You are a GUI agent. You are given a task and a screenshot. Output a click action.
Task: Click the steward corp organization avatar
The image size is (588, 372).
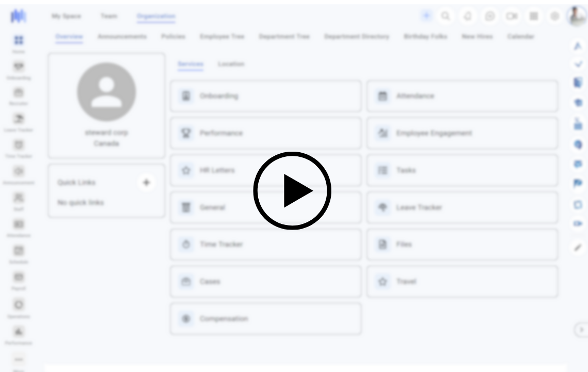pyautogui.click(x=106, y=92)
